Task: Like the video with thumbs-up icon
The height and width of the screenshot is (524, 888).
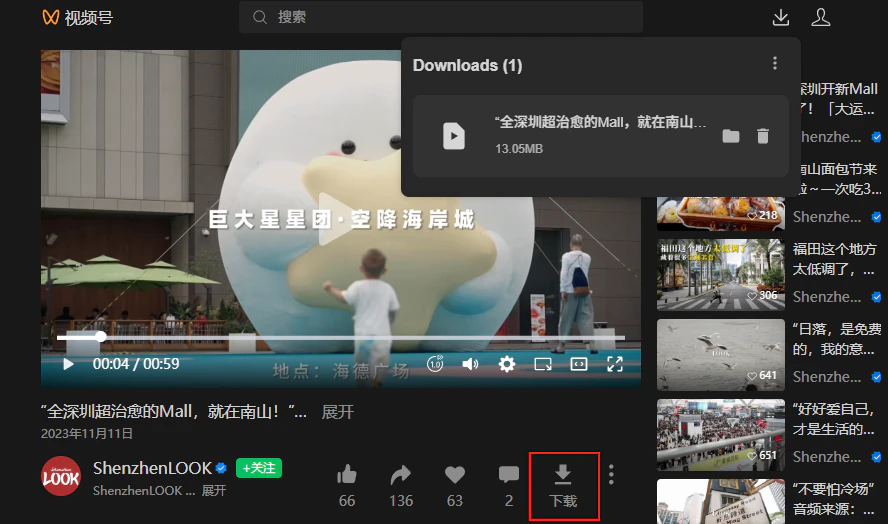Action: [x=347, y=475]
